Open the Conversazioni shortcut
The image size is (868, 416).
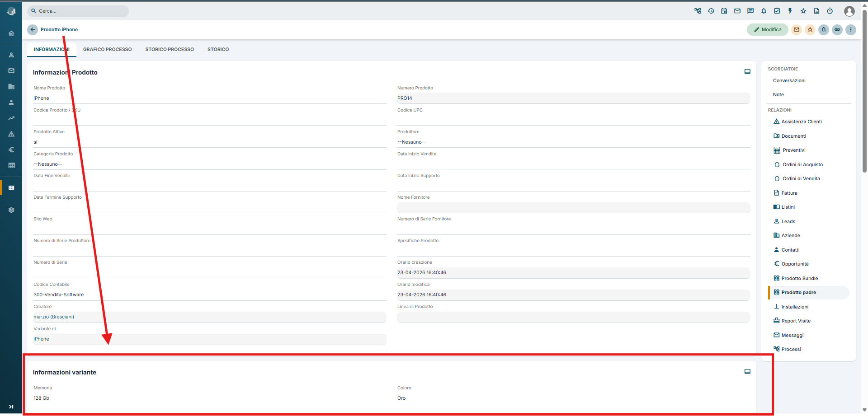pyautogui.click(x=789, y=80)
